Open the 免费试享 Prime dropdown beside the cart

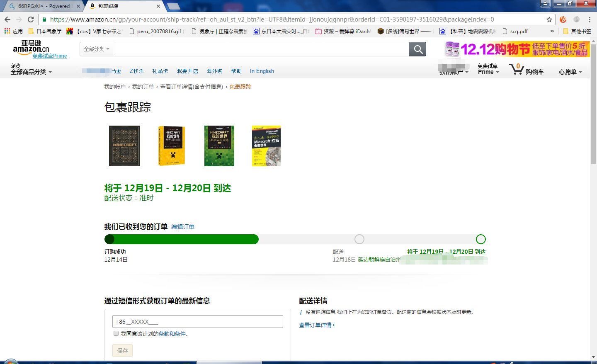pos(488,69)
